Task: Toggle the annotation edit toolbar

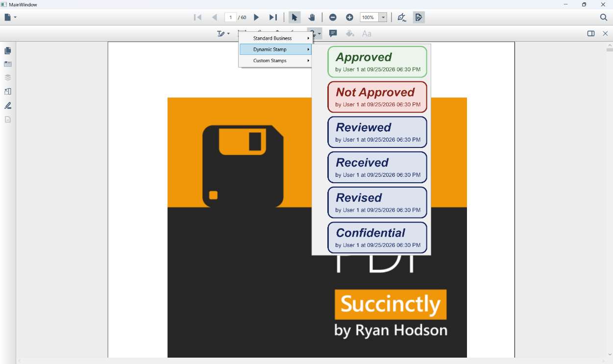Action: (x=418, y=17)
